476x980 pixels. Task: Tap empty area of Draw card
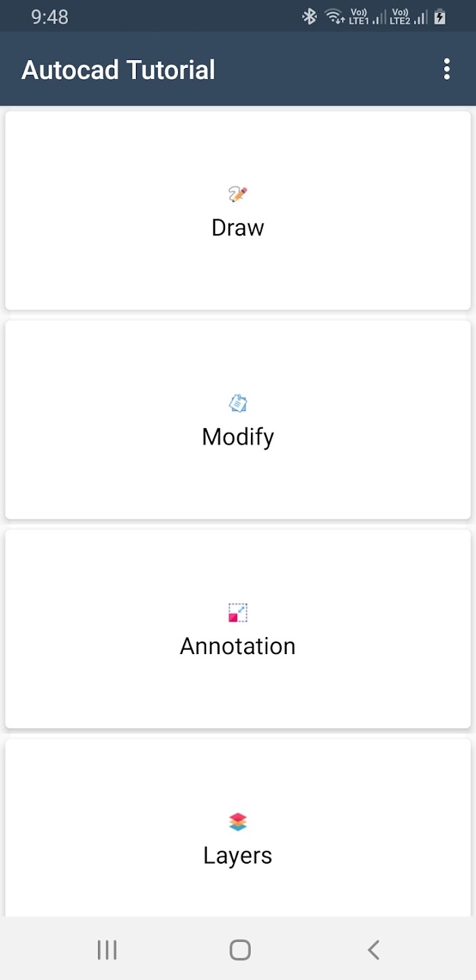coord(102,272)
